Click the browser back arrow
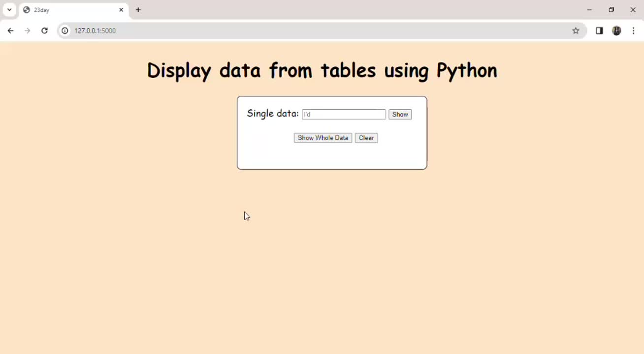Viewport: 644px width, 354px height. pos(10,30)
